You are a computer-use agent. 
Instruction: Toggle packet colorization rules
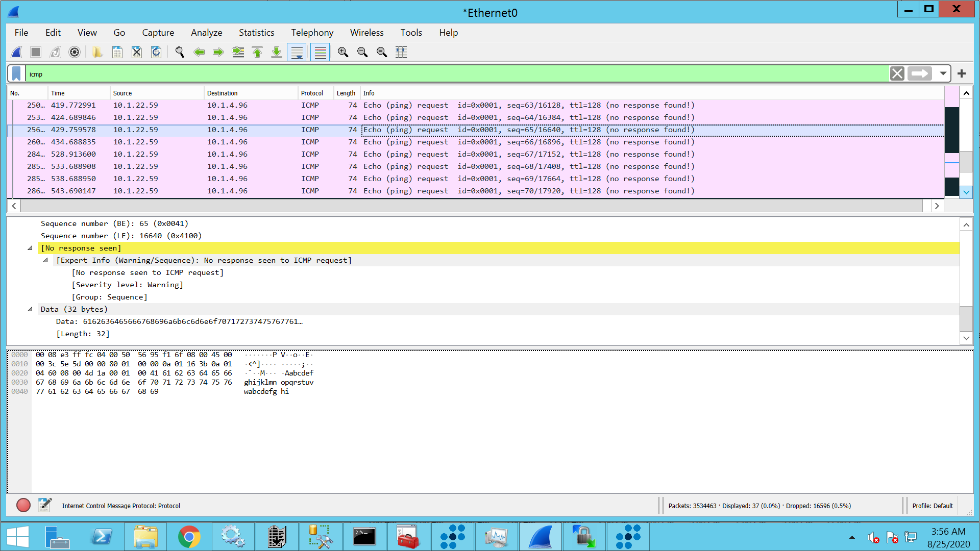321,52
